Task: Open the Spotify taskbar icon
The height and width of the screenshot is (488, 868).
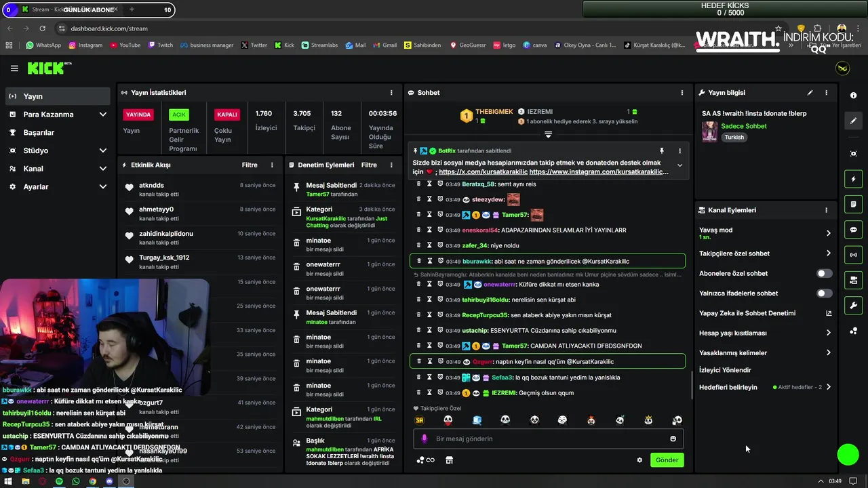Action: tap(59, 481)
